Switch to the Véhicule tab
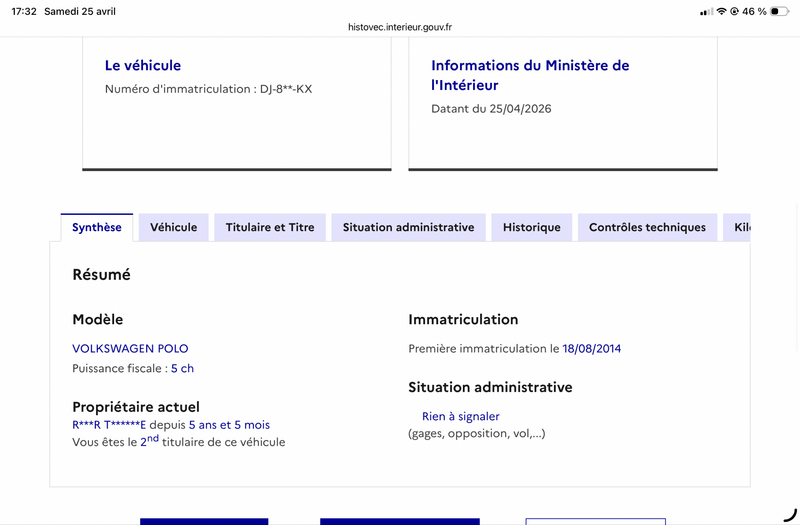Screen dimensions: 800x525 [174, 227]
